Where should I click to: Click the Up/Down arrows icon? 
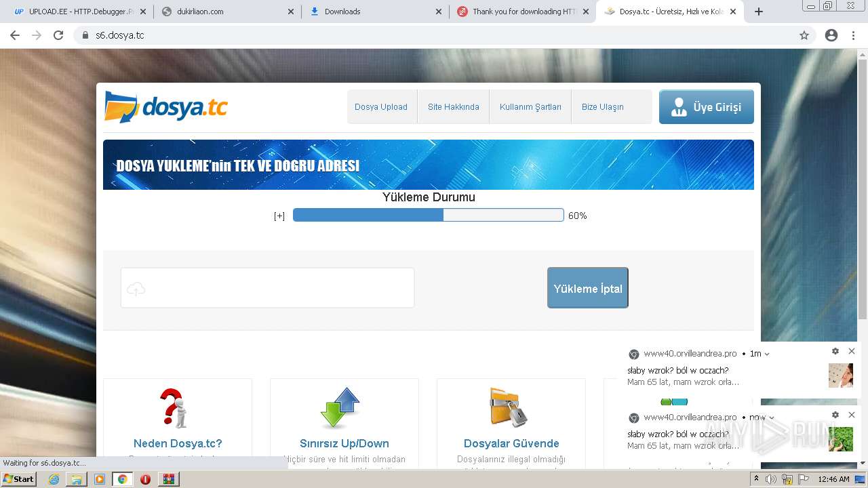pos(340,408)
